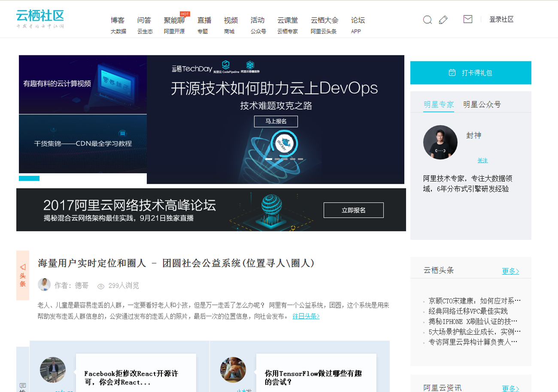Click avatar beside the TensorFlow discussion
Screen dimensions: 558x392
coord(233,370)
